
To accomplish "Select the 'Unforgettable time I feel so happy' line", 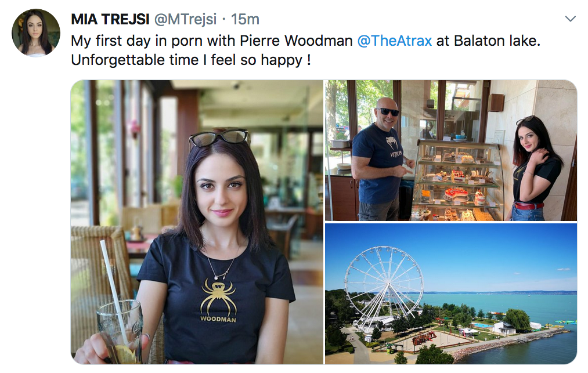I will click(x=190, y=60).
